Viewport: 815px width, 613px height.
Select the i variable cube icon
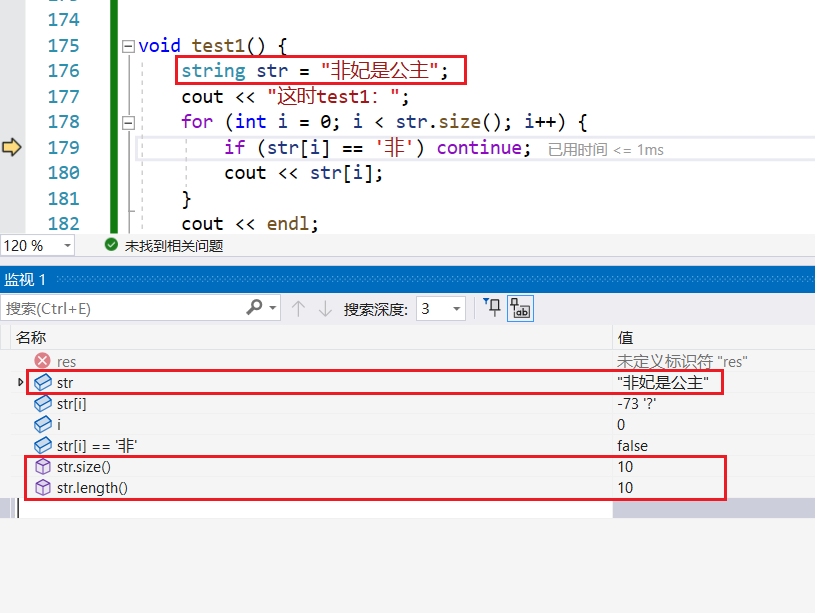pyautogui.click(x=43, y=425)
